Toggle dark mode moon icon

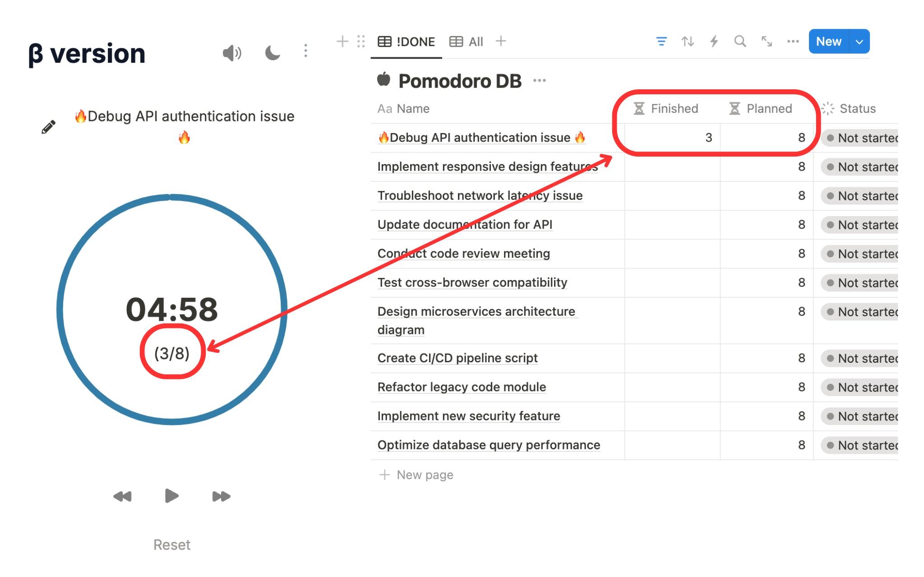click(272, 51)
